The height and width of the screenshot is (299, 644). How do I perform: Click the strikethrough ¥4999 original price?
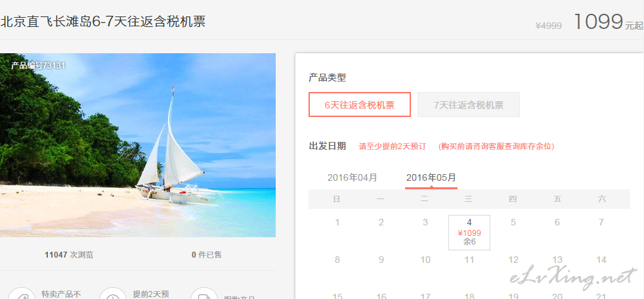click(x=548, y=26)
